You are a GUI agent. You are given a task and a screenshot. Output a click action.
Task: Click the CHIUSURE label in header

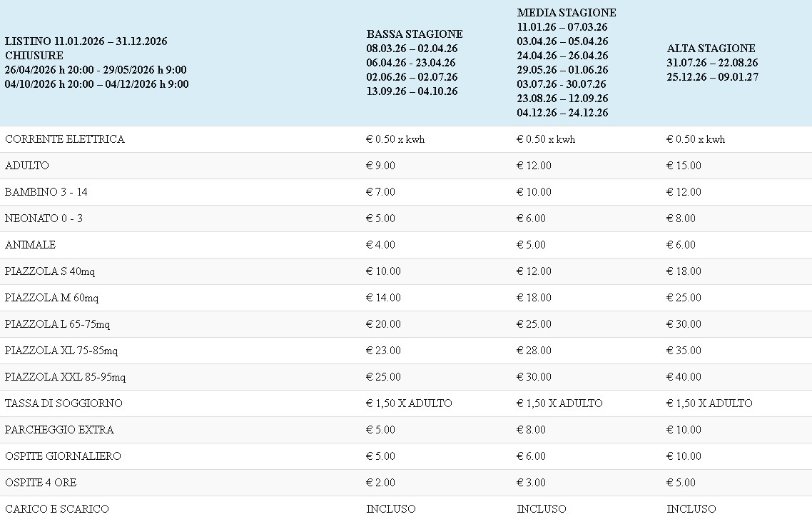34,56
